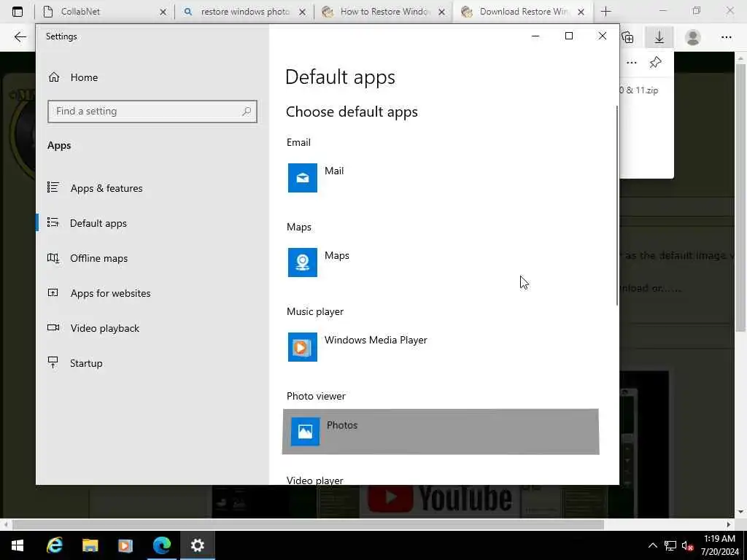Go back in Edge browser
Screen dimensions: 747x560
tap(20, 37)
